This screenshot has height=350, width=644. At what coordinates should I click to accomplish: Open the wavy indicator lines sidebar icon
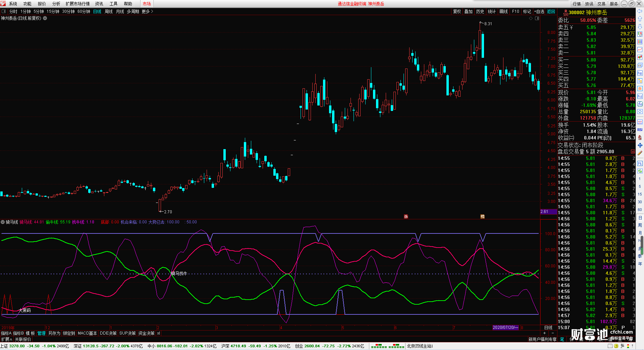coord(640,122)
